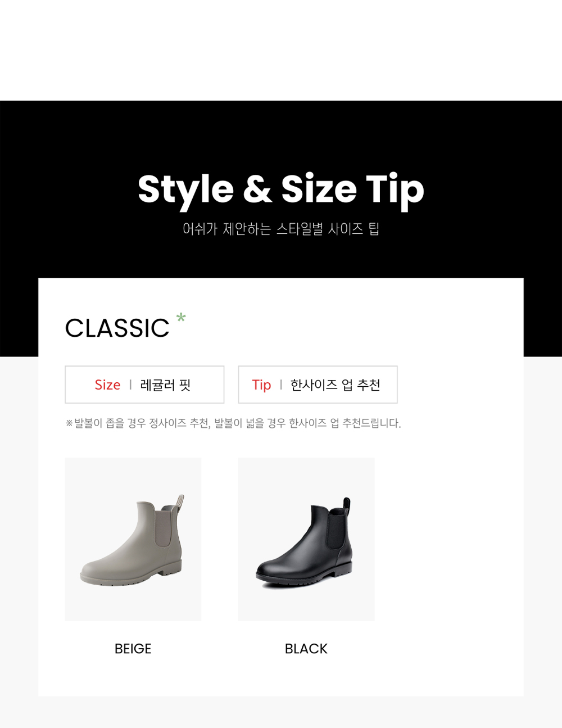Click the CLASSIC section heading

pyautogui.click(x=117, y=328)
